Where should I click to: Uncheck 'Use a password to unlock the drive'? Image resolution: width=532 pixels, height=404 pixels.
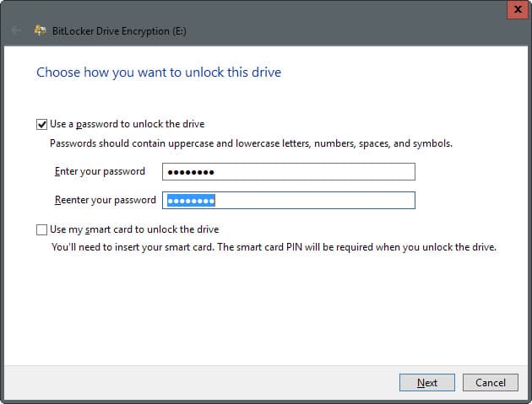(41, 124)
